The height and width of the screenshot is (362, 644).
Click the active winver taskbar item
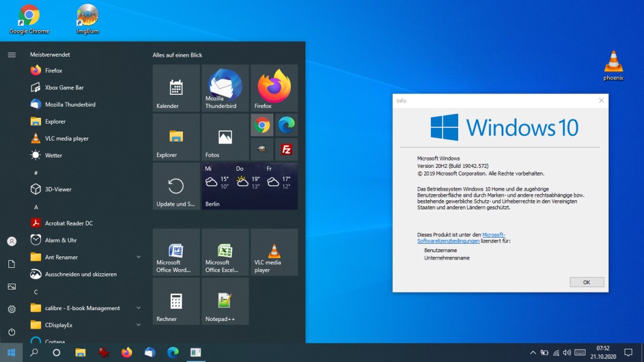click(x=196, y=352)
